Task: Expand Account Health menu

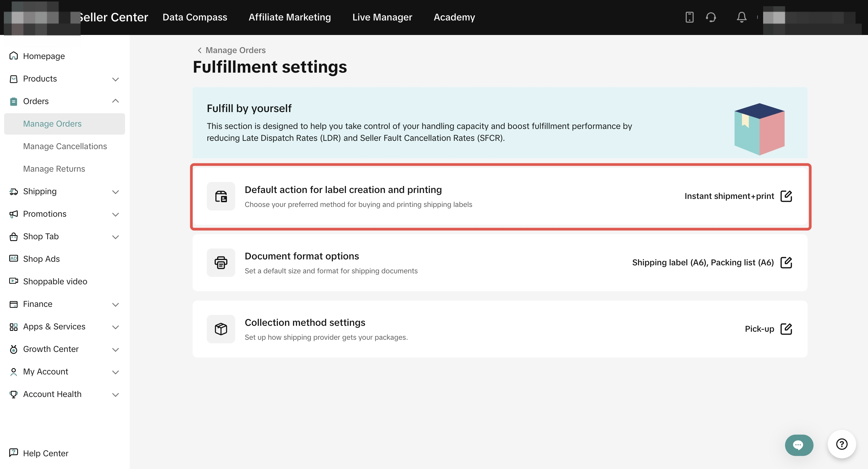Action: [x=115, y=395]
